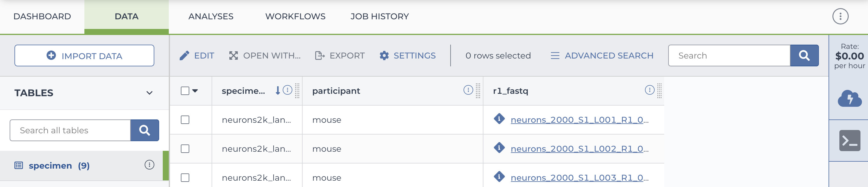Switch to the WORKFLOWS tab

pyautogui.click(x=295, y=17)
